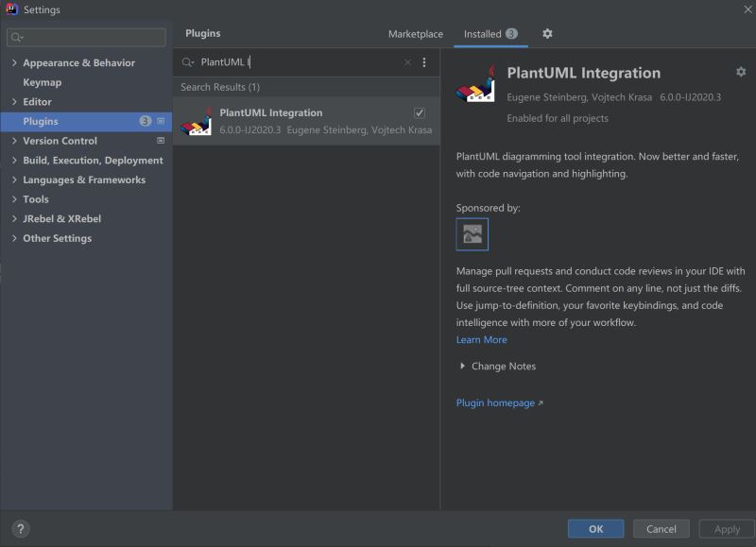Clear the plugin search field text

(x=407, y=62)
